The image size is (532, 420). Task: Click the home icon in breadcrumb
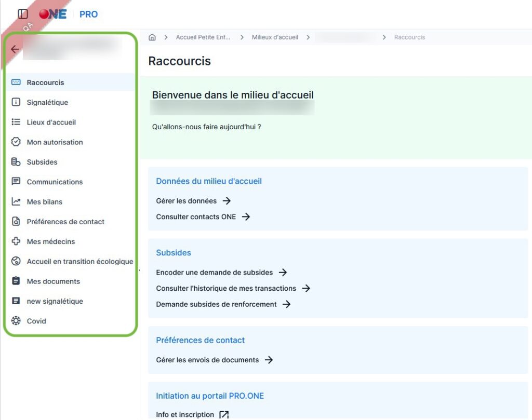coord(152,37)
